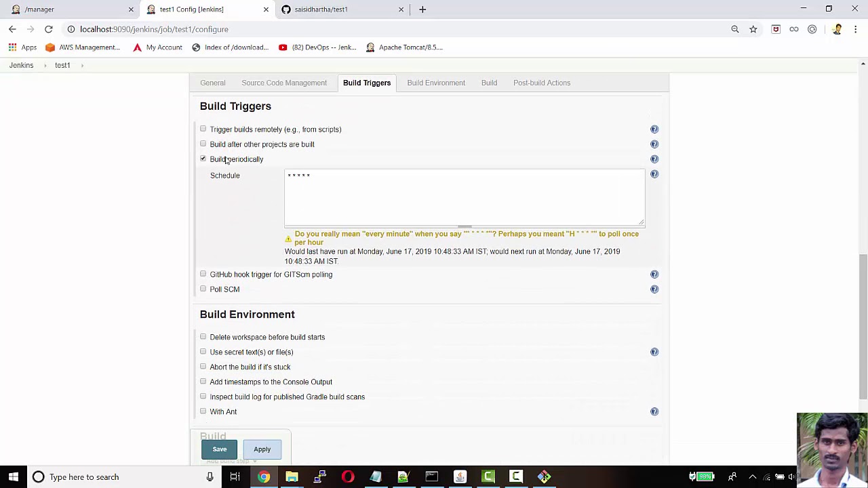This screenshot has height=488, width=868.
Task: Open help for Trigger builds remotely
Action: [654, 129]
